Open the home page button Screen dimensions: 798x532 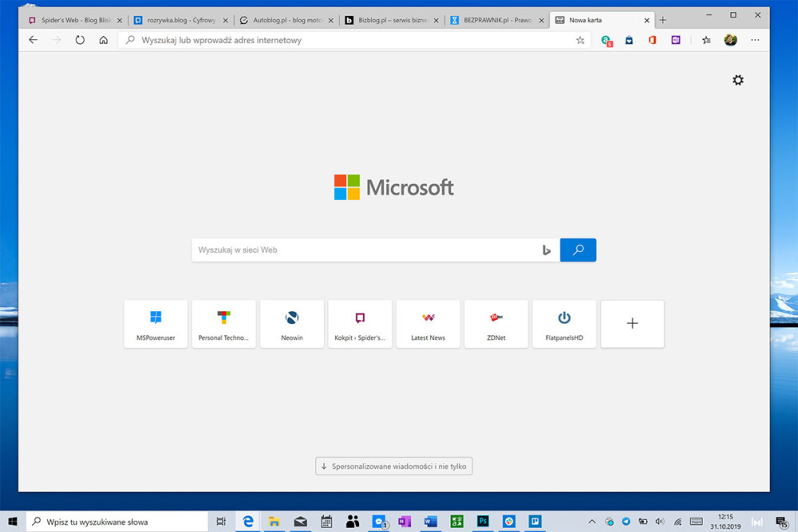pyautogui.click(x=103, y=40)
